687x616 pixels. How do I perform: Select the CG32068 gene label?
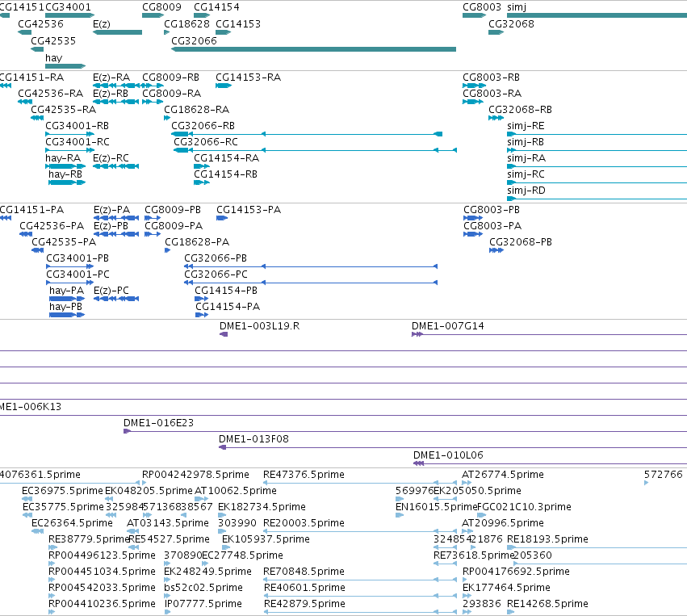(x=511, y=23)
